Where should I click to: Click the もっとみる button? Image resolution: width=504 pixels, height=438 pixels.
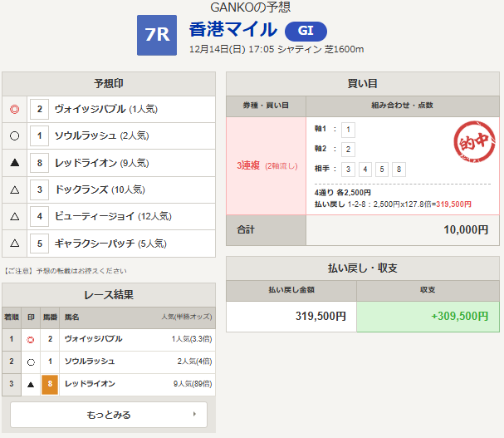pyautogui.click(x=109, y=415)
